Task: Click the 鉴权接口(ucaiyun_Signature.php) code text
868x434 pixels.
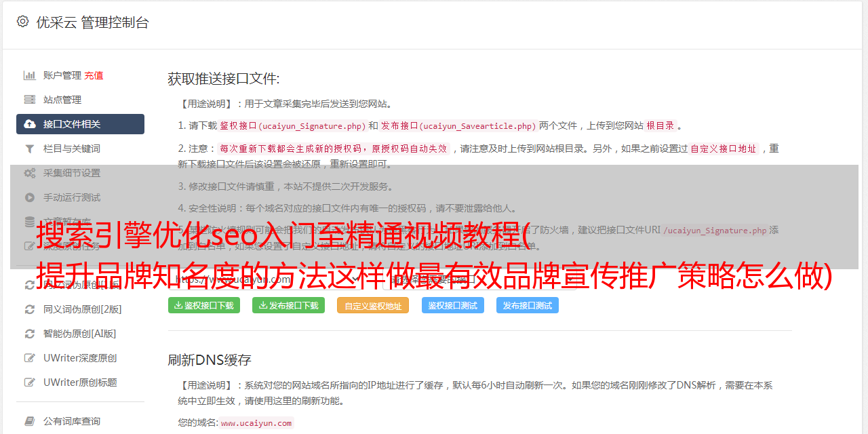Action: click(x=292, y=125)
